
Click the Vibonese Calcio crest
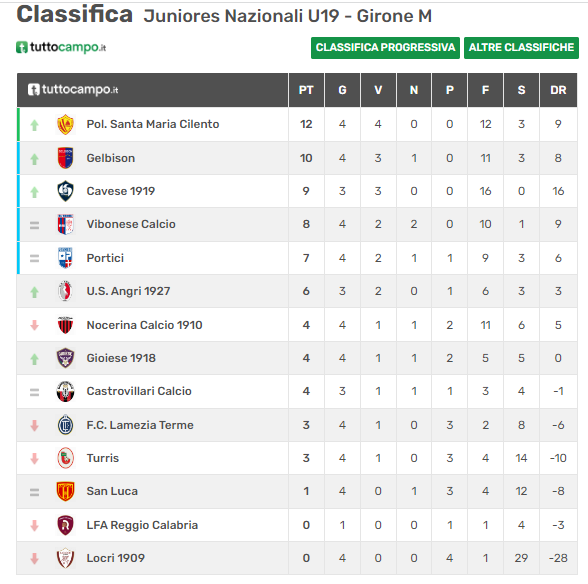pyautogui.click(x=65, y=224)
